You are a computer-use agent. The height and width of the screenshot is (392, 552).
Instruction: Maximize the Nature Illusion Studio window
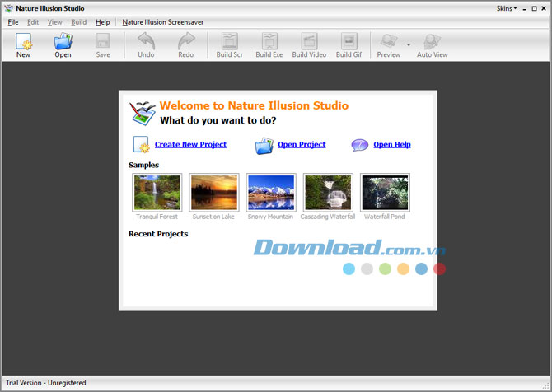click(535, 8)
